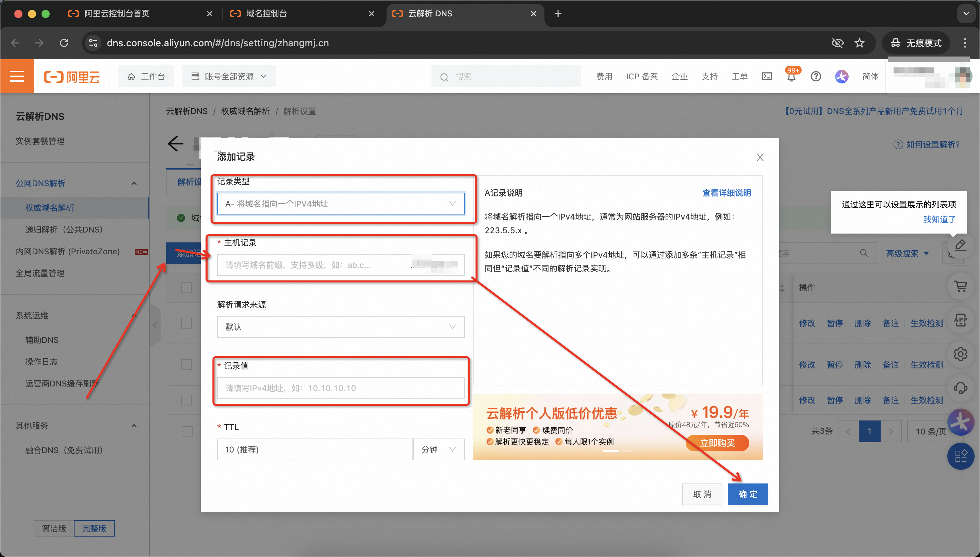This screenshot has height=557, width=980.
Task: Collapse the 其他服务 sidebar section
Action: tap(134, 425)
